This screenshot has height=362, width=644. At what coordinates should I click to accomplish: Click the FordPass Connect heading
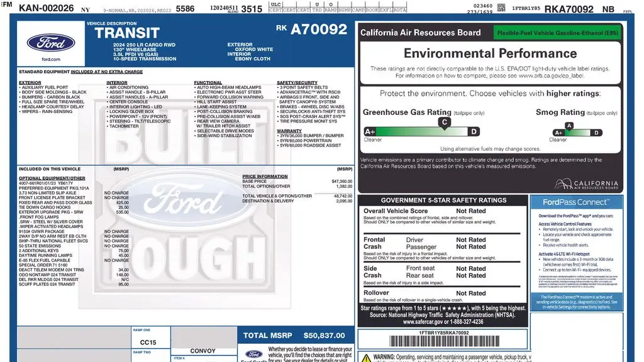click(x=576, y=202)
